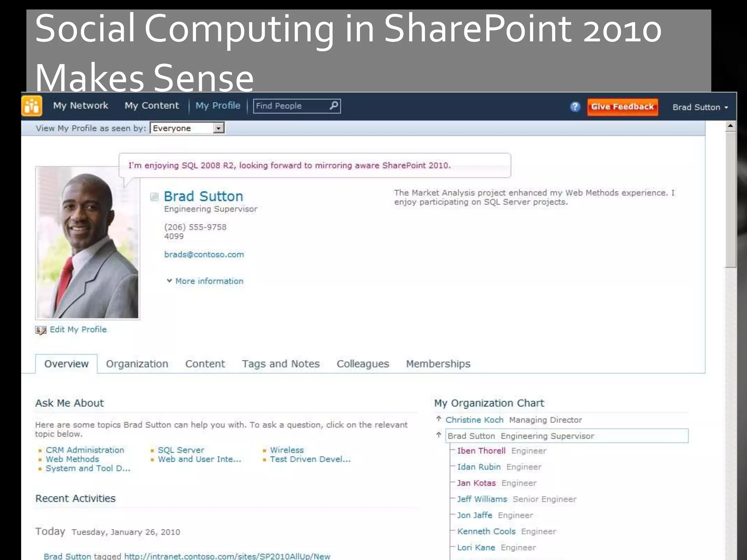
Task: Open Jon Jaffe in the organization chart
Action: tap(475, 515)
